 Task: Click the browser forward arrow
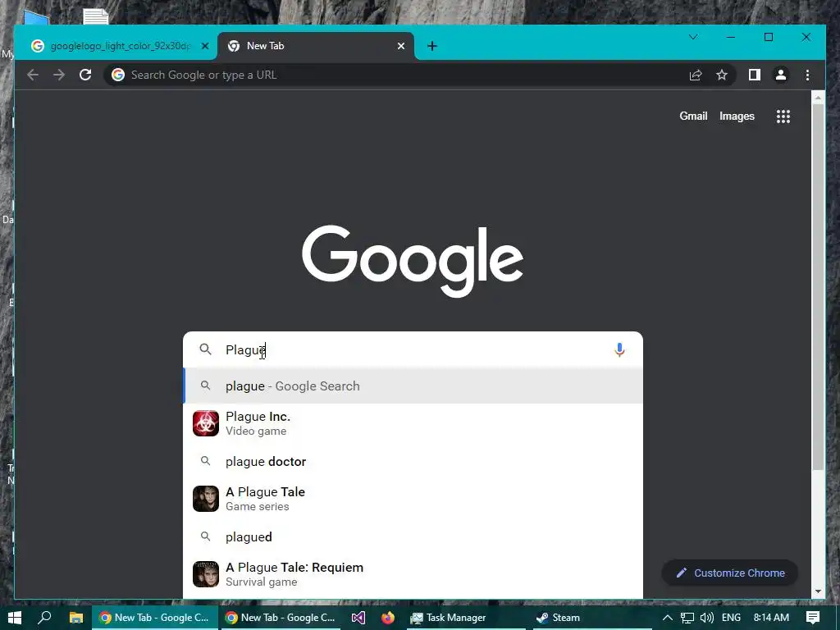pos(59,75)
